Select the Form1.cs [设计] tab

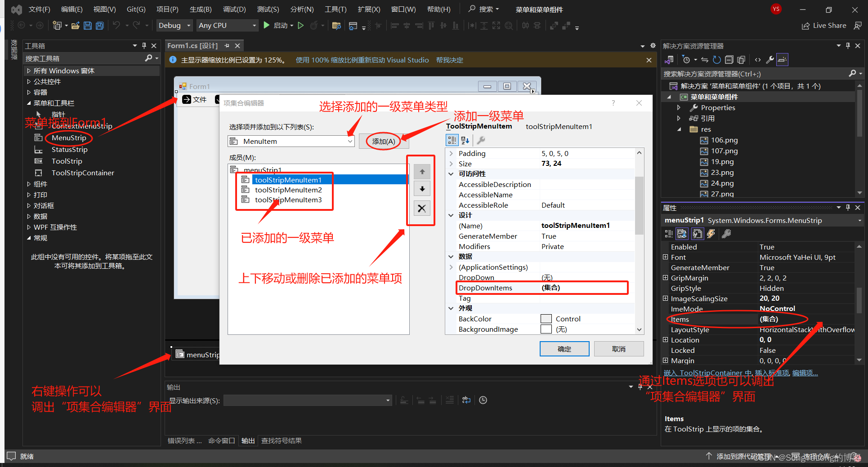[x=192, y=45]
